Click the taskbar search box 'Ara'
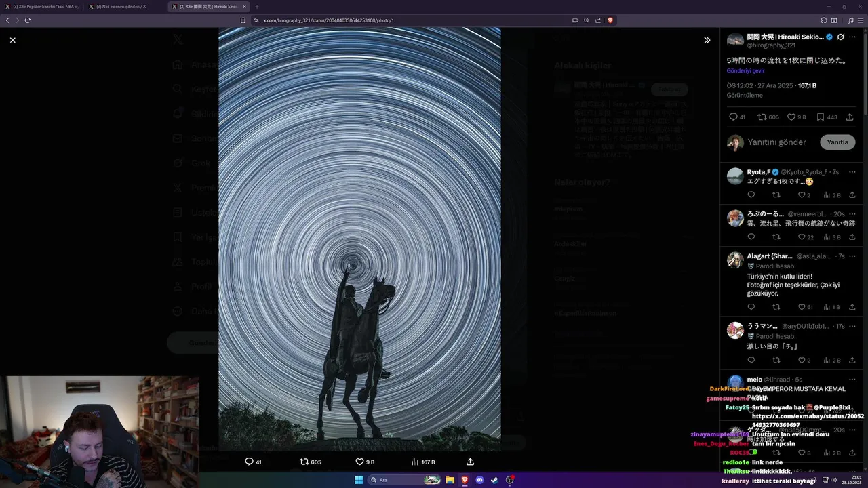This screenshot has width=868, height=488. [405, 480]
